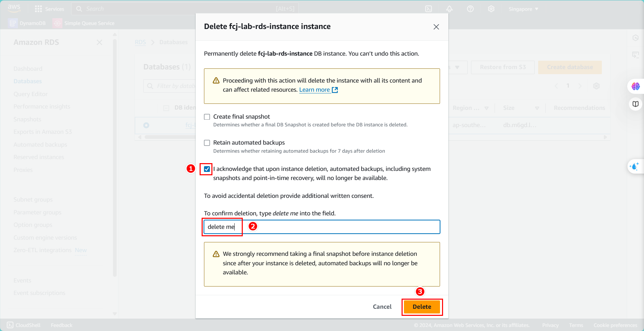Open the settings gear in top bar
Screen dimensions: 644x331
[491, 9]
